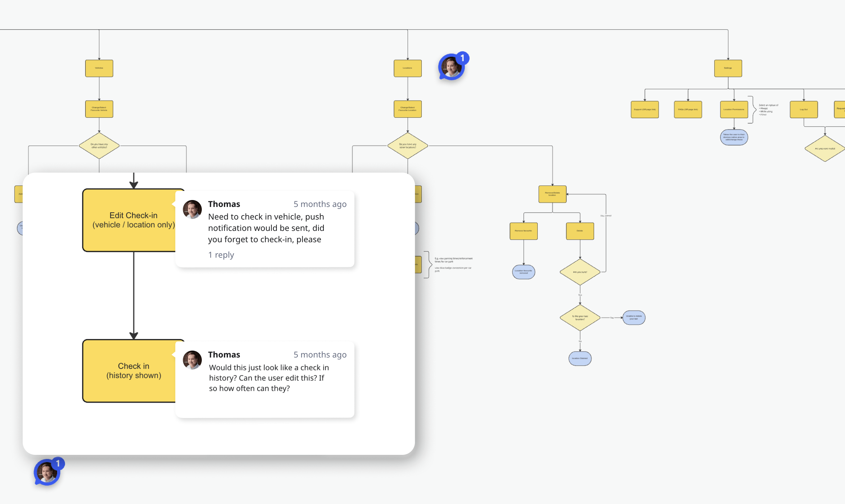Select the "Are you sure modal" diamond
The image size is (845, 504).
pos(825,148)
